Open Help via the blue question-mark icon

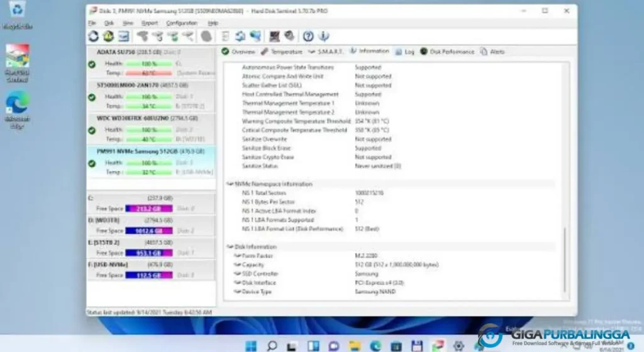(x=308, y=37)
